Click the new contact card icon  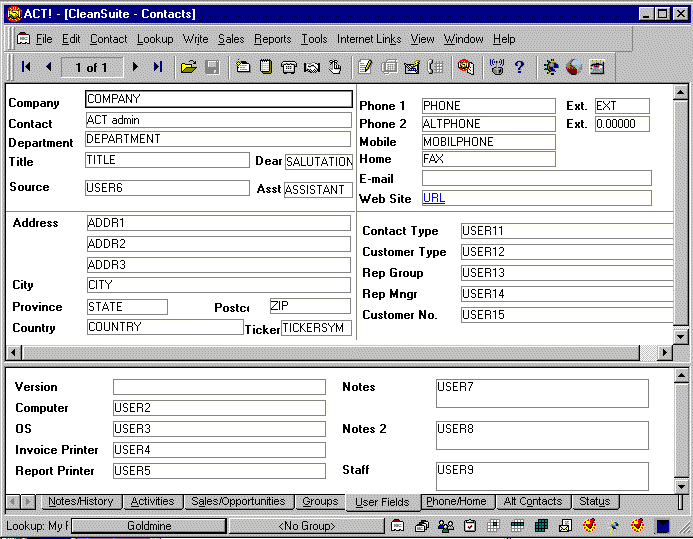click(243, 67)
